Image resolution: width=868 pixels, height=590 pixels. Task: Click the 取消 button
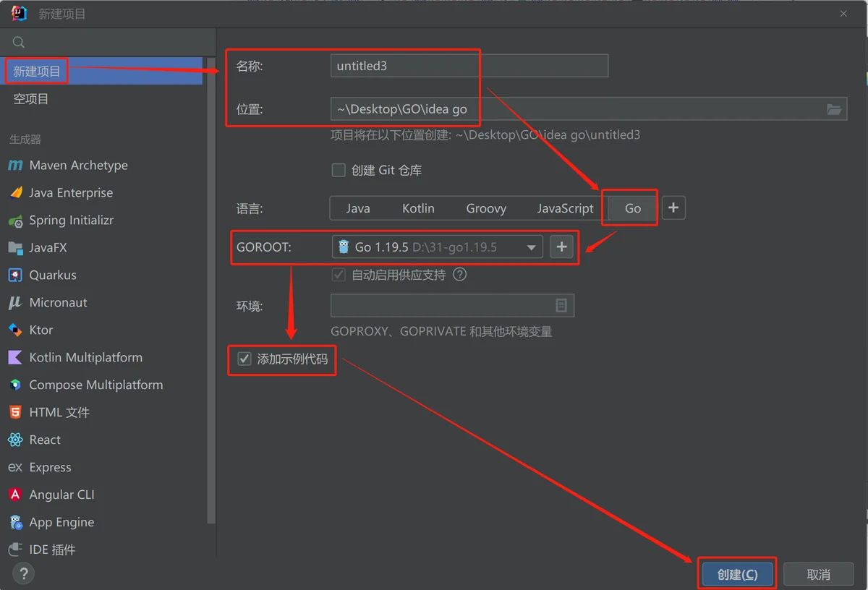pos(818,575)
